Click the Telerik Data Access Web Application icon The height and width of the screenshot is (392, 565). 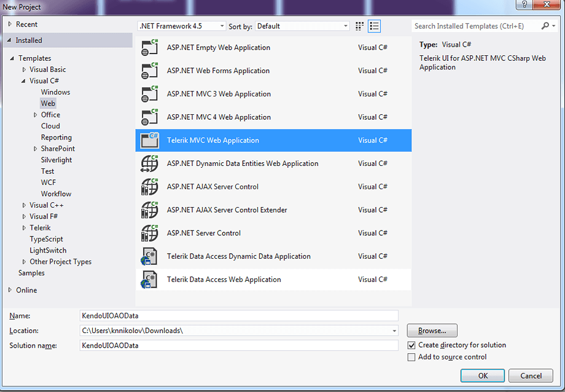click(x=149, y=280)
